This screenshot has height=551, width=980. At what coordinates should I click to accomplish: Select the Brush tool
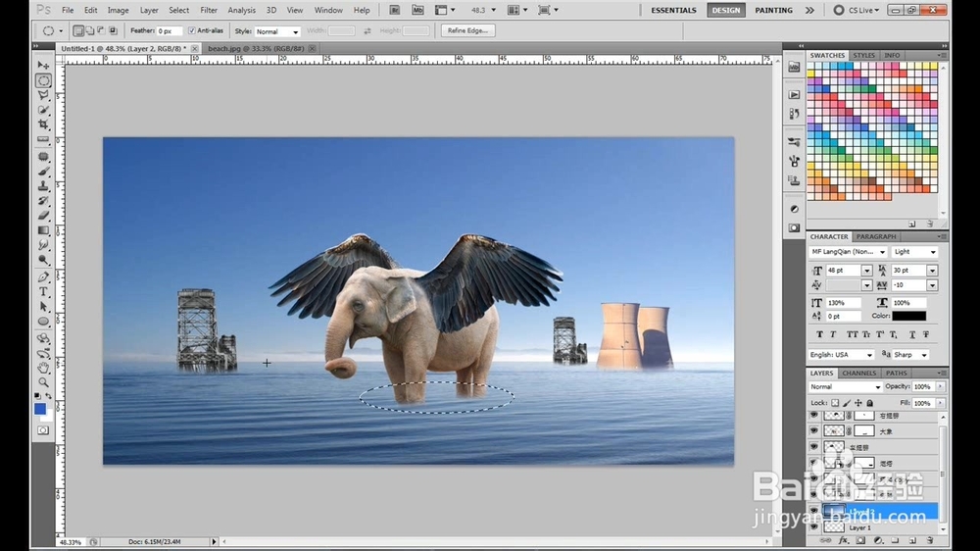pos(43,171)
